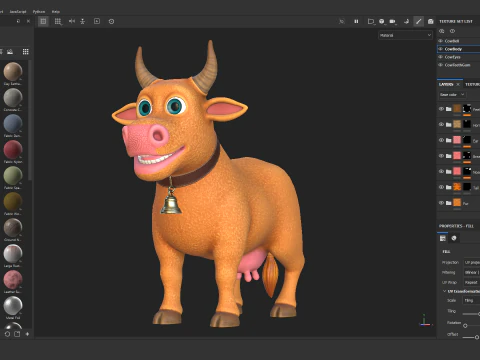Click the settings icon in Texture Set List
This screenshot has height=360, width=480.
click(x=442, y=31)
